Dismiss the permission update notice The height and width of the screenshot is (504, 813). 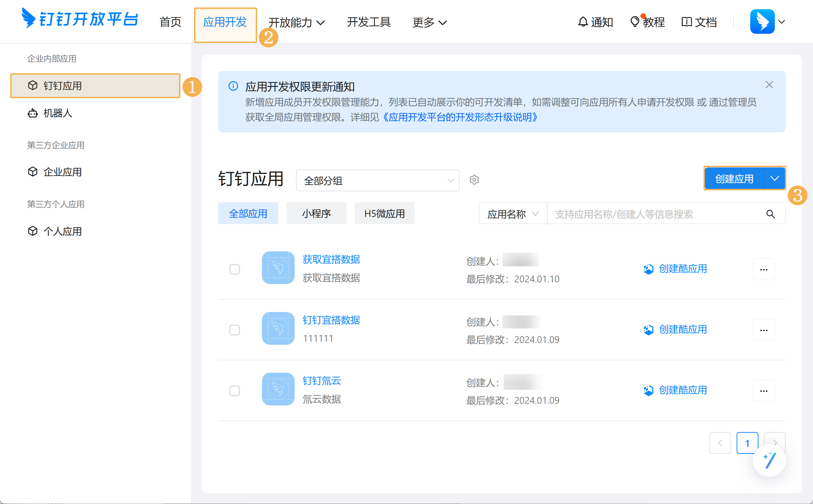(x=769, y=85)
